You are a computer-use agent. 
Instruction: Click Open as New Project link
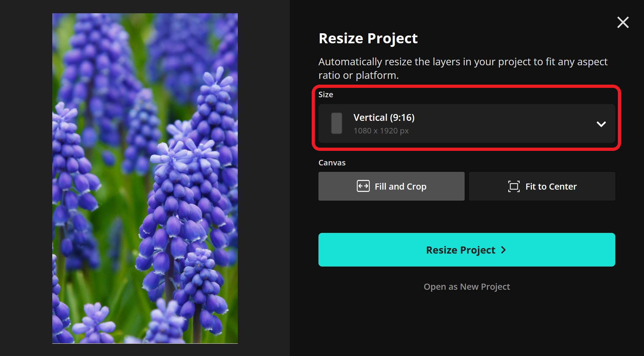coord(467,287)
